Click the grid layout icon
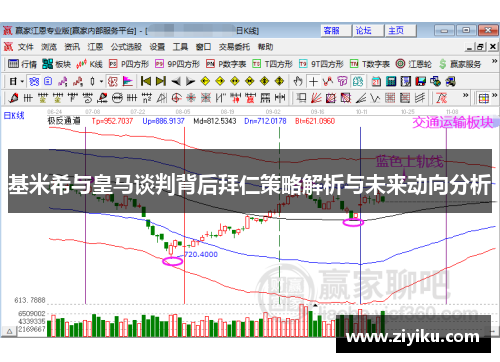The image size is (500, 362). click(483, 98)
